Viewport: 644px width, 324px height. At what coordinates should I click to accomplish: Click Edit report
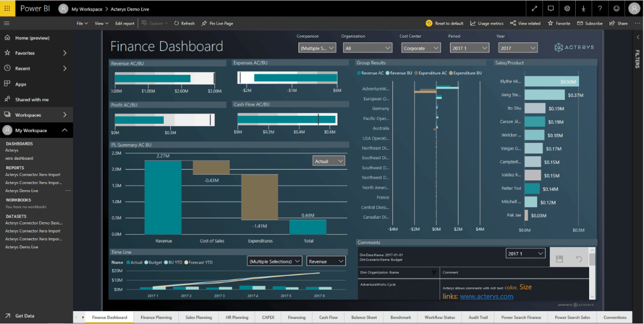[x=125, y=24]
